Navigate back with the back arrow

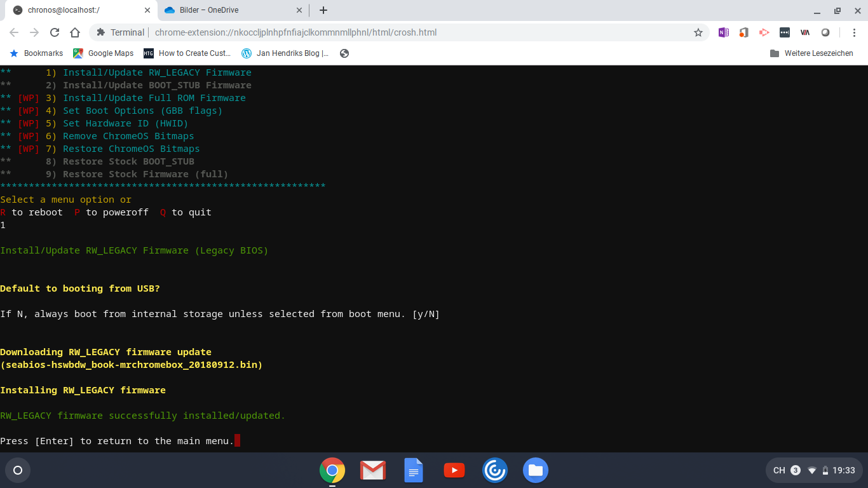[x=14, y=32]
